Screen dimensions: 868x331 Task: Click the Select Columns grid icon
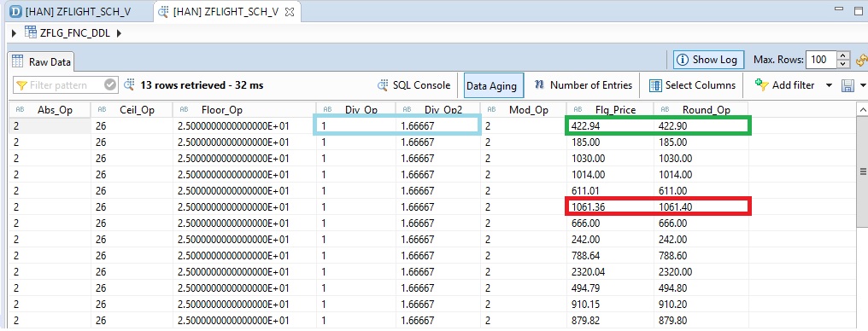pyautogui.click(x=655, y=85)
